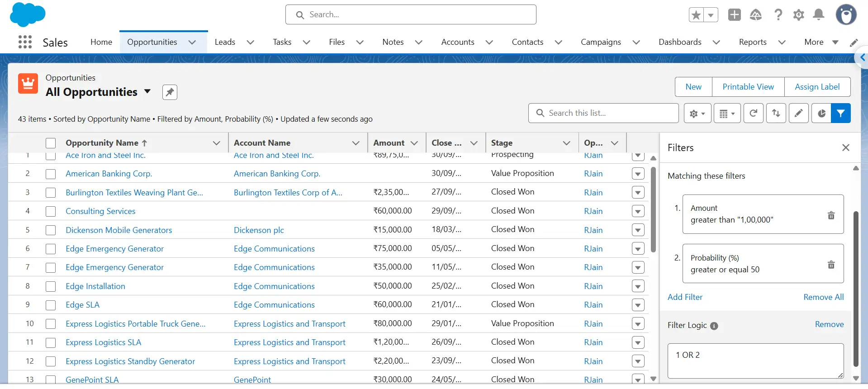This screenshot has width=868, height=389.
Task: Click the Favorites star icon
Action: 696,15
